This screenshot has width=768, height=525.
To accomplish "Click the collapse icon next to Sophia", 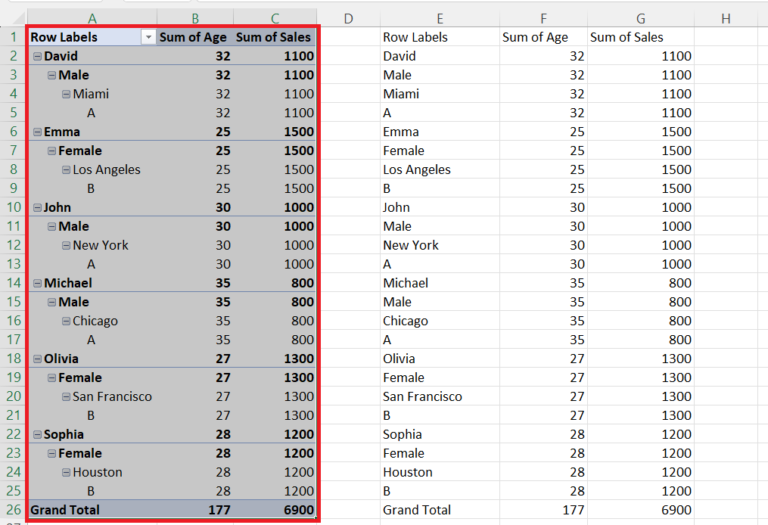I will pos(37,434).
